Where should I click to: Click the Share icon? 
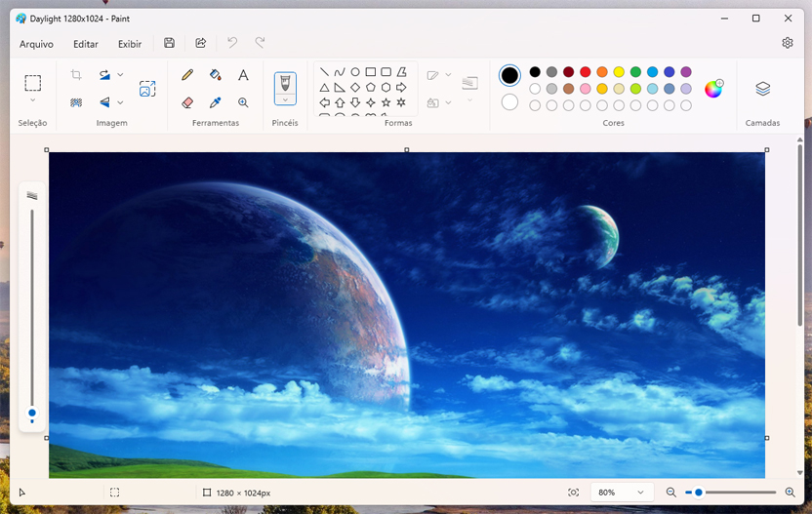point(200,43)
